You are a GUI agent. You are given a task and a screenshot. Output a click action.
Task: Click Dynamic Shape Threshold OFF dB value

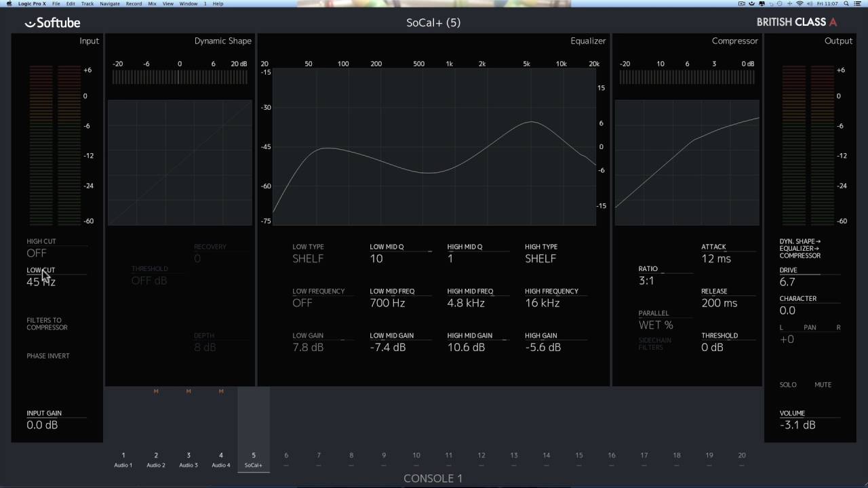point(149,280)
